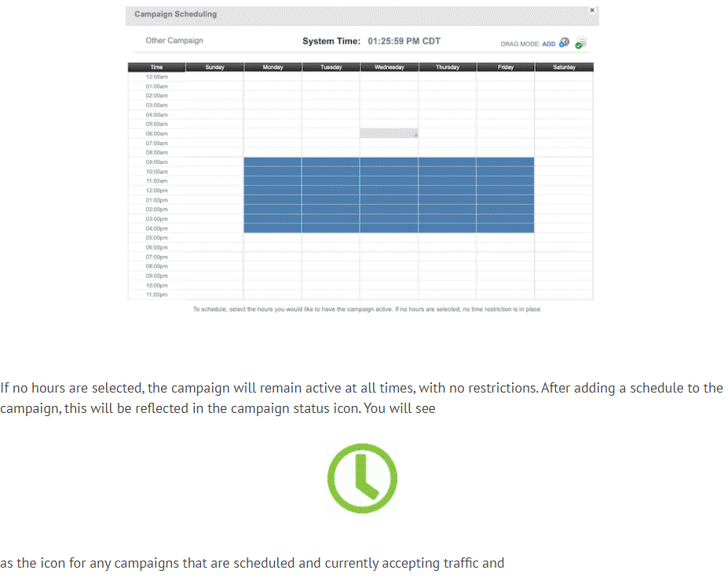Click the green clock status icon
Image resolution: width=728 pixels, height=581 pixels.
coord(362,478)
